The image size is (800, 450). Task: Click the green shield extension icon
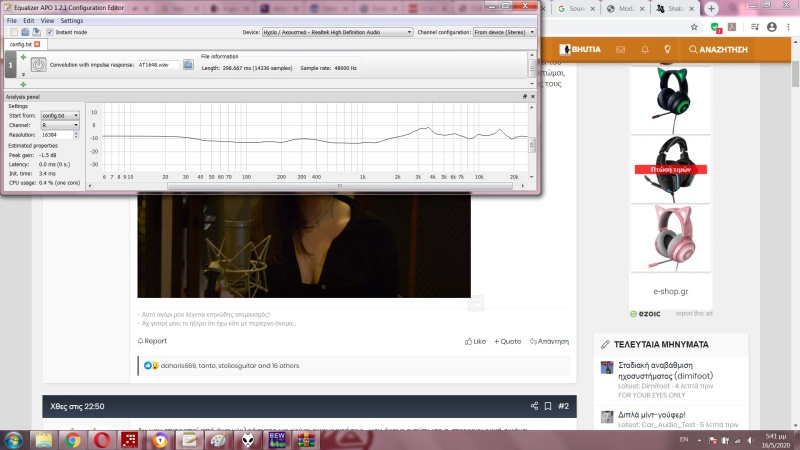715,28
